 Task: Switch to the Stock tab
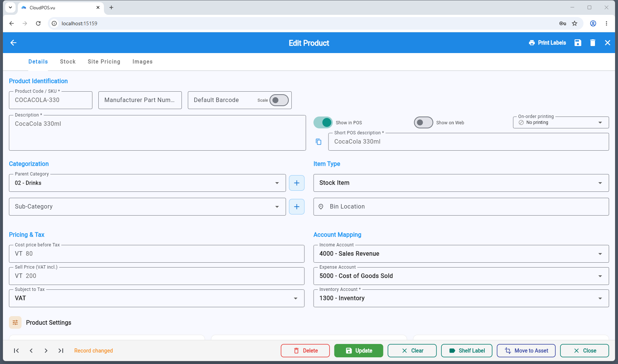[68, 62]
